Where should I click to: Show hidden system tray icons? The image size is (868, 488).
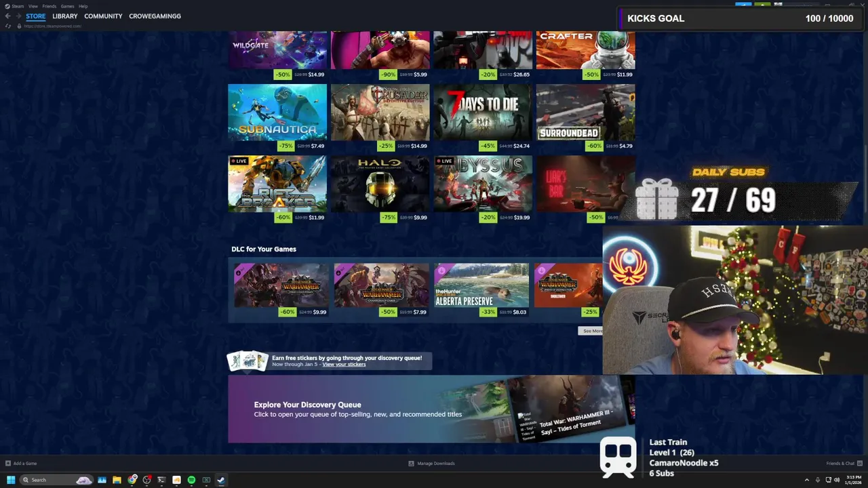[x=806, y=480]
